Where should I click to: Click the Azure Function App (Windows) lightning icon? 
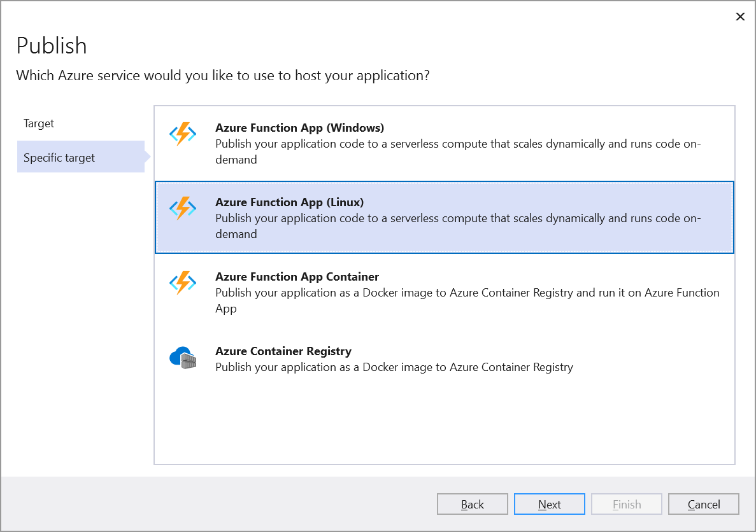(183, 134)
